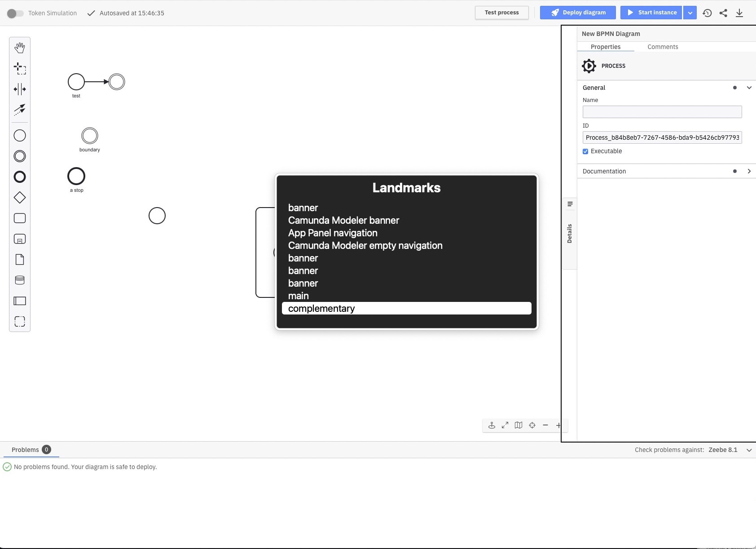756x549 pixels.
Task: Collapse the General properties section
Action: [x=749, y=88]
